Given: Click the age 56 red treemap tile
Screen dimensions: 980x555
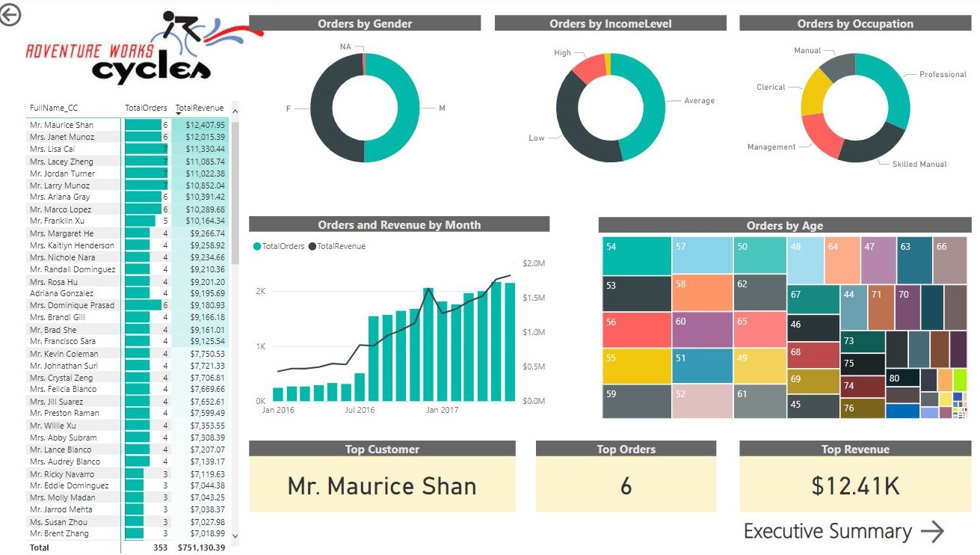Looking at the screenshot, I should tap(637, 330).
